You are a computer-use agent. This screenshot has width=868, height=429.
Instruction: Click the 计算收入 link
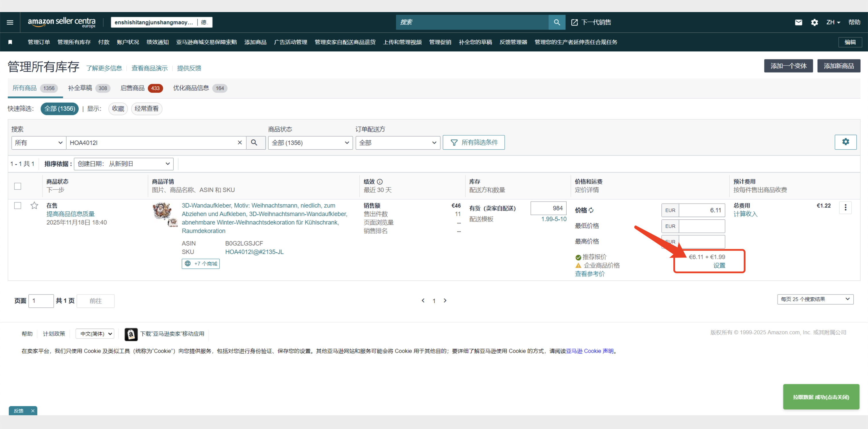pos(745,214)
